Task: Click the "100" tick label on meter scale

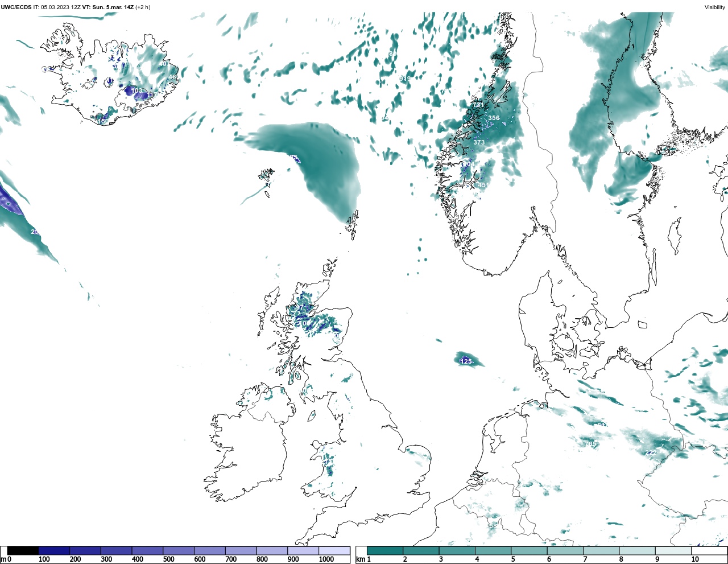Action: 44,559
